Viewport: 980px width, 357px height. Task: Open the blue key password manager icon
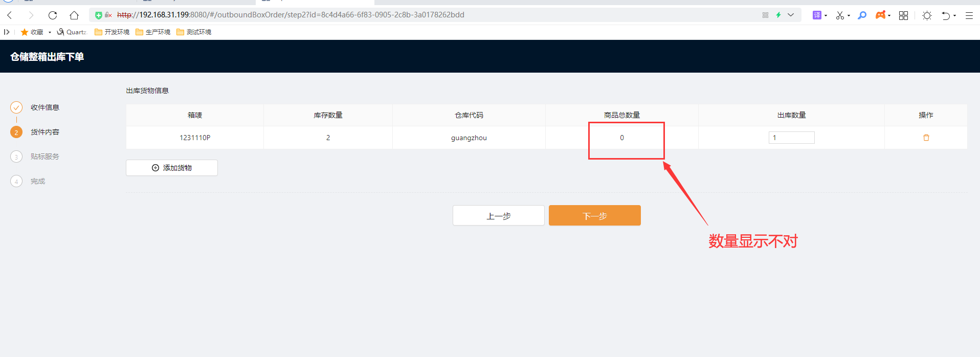(x=862, y=15)
